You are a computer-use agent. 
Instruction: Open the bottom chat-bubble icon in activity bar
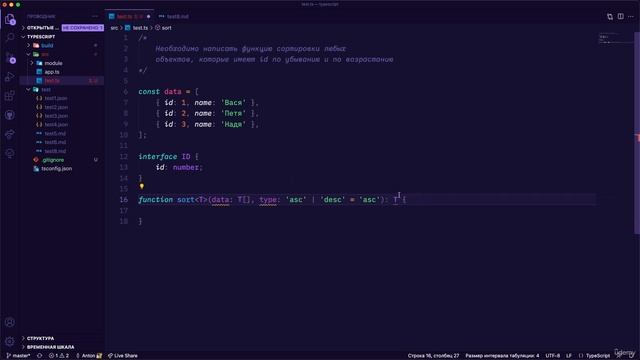click(10, 153)
